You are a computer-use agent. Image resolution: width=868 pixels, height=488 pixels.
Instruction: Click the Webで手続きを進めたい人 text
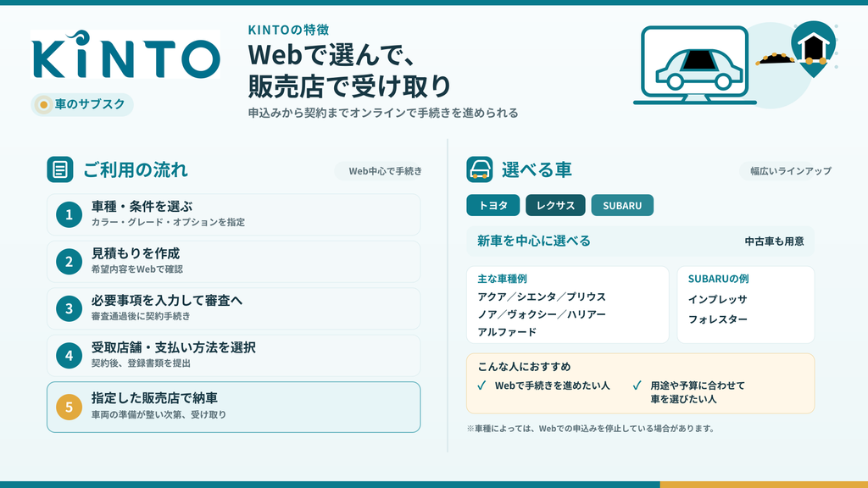552,385
